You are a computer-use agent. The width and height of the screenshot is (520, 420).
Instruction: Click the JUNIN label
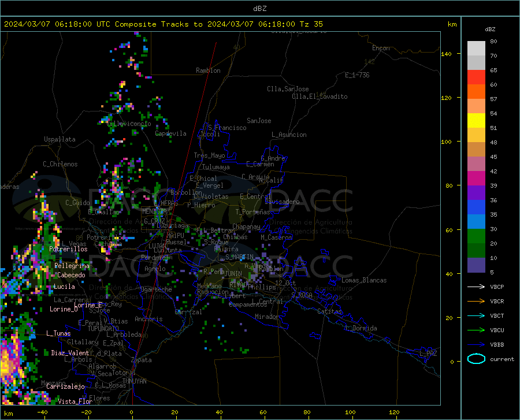point(233,273)
